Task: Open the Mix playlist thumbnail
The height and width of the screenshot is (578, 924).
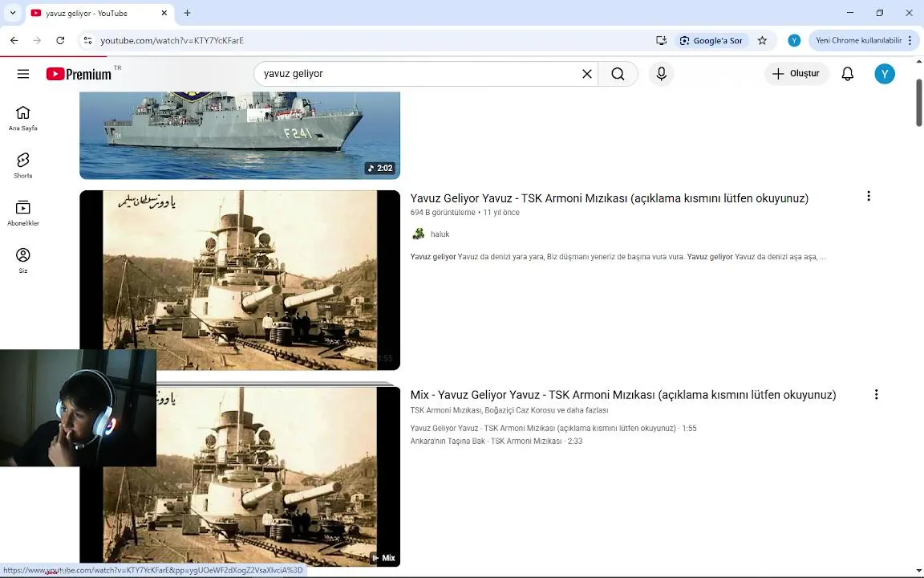Action: tap(240, 475)
